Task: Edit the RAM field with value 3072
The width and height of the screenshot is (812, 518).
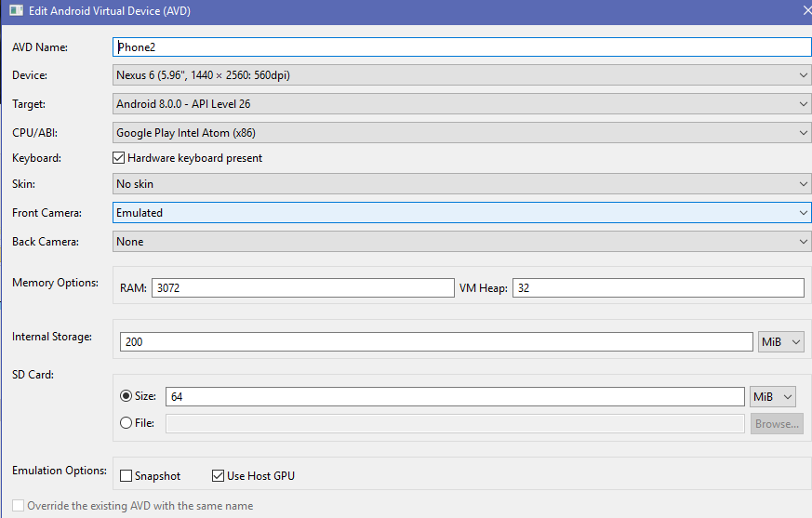Action: 303,288
